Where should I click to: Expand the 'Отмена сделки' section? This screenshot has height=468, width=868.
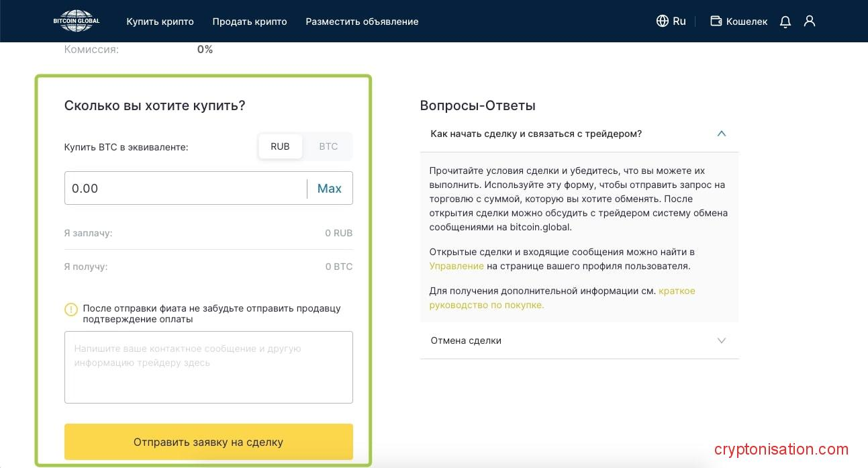tap(722, 340)
